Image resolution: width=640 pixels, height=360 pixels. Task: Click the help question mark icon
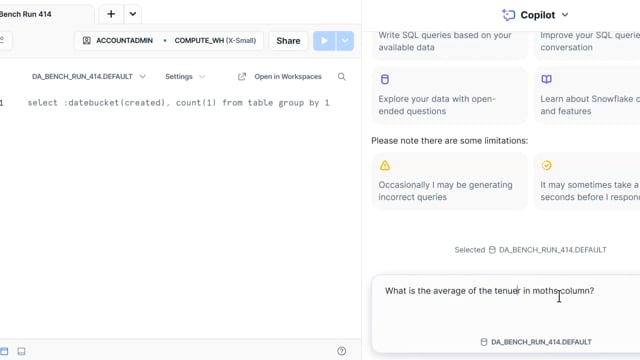pyautogui.click(x=342, y=351)
